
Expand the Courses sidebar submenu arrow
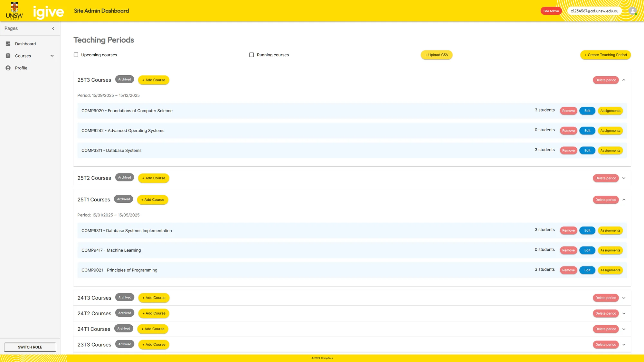click(52, 56)
